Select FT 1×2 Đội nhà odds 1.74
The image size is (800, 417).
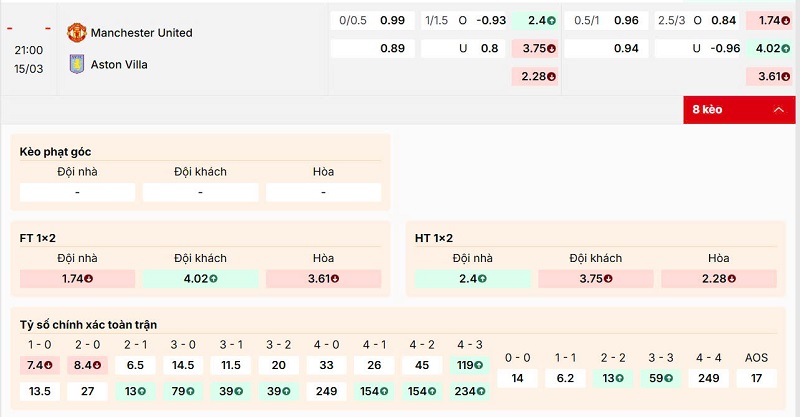click(x=77, y=279)
